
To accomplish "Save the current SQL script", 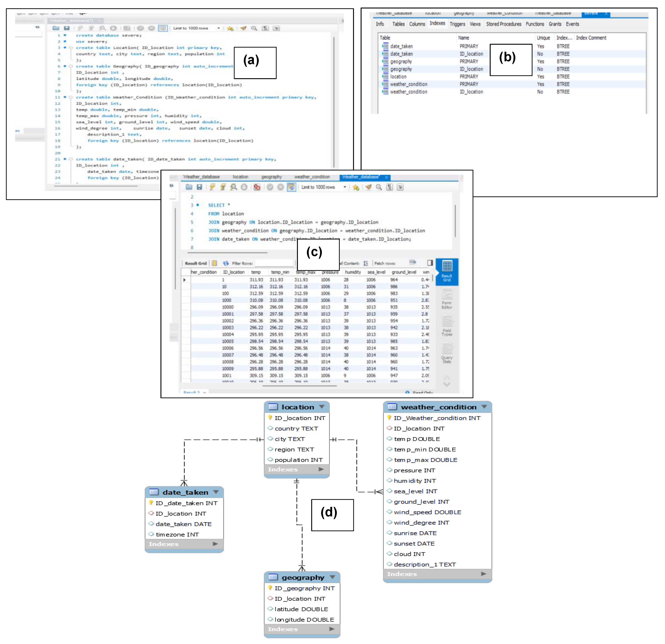I will [199, 187].
